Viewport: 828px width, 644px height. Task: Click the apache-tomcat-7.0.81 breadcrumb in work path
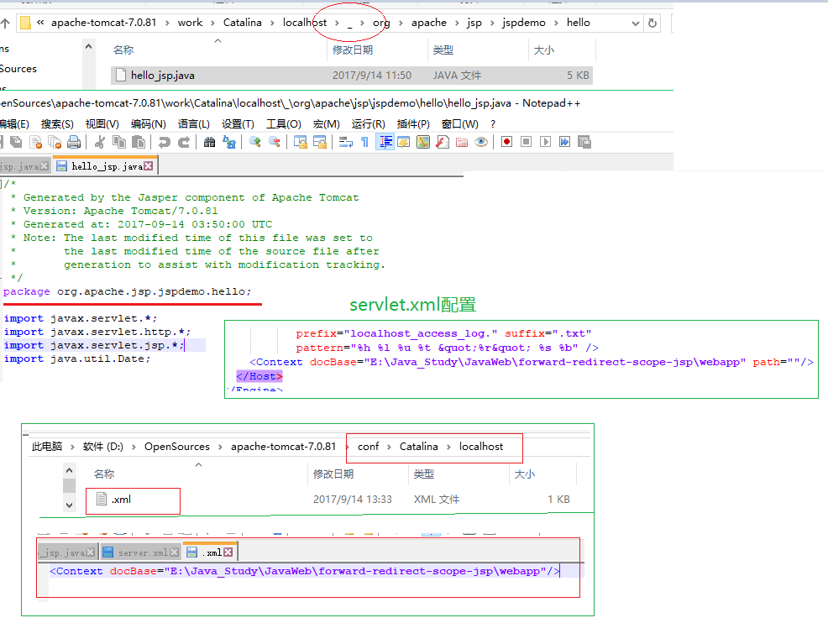pyautogui.click(x=103, y=23)
